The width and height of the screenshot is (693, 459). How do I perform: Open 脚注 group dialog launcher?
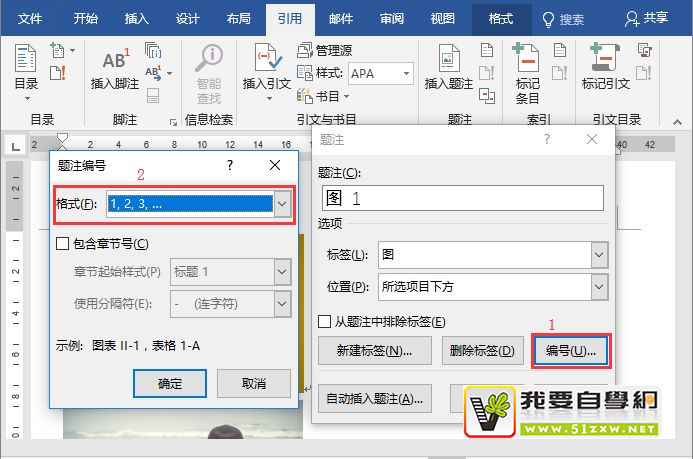(173, 122)
